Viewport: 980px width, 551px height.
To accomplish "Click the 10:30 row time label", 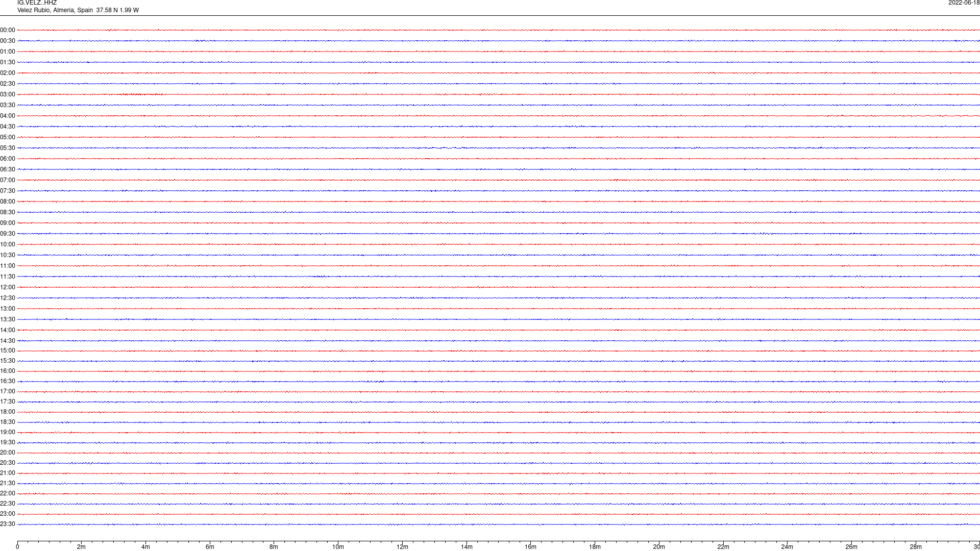I will 8,255.
